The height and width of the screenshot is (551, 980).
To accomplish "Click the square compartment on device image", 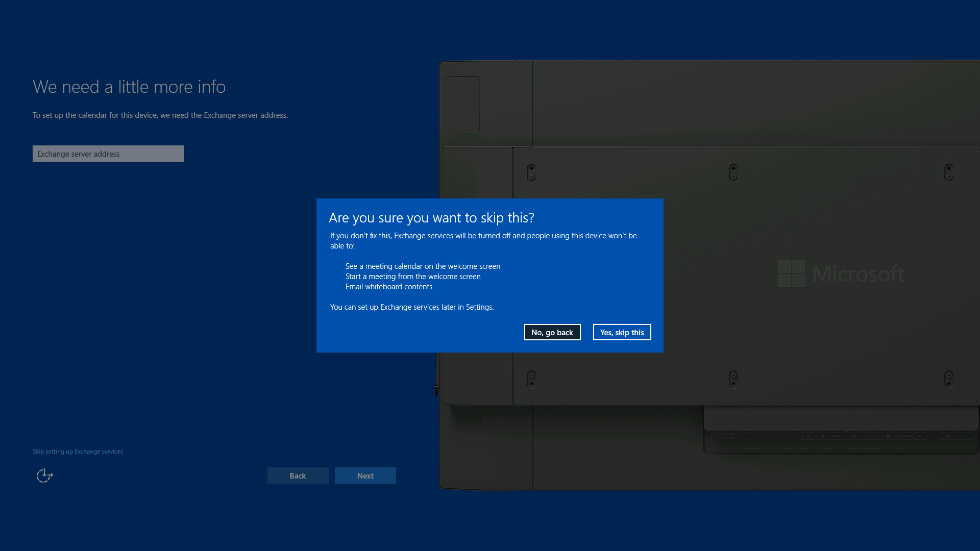I will [x=462, y=104].
